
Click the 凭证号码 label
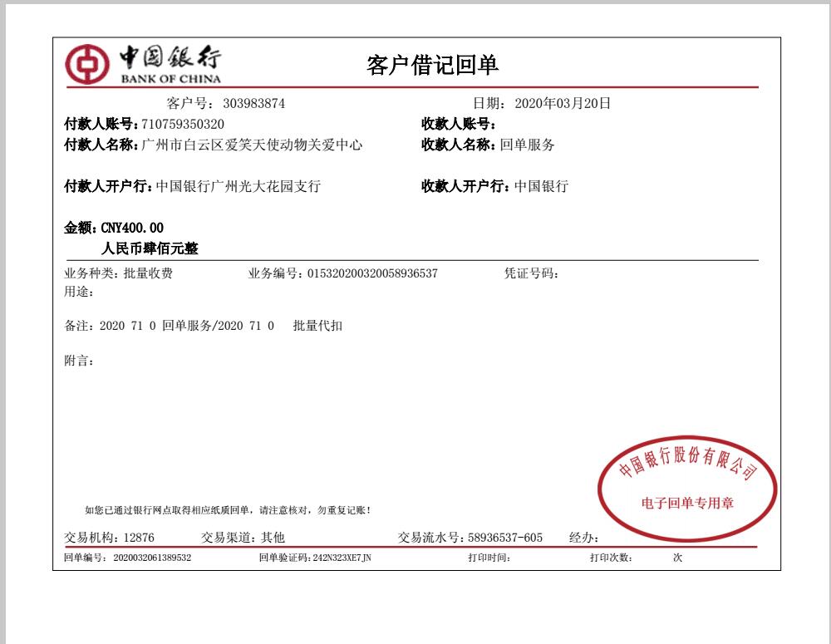coord(531,273)
